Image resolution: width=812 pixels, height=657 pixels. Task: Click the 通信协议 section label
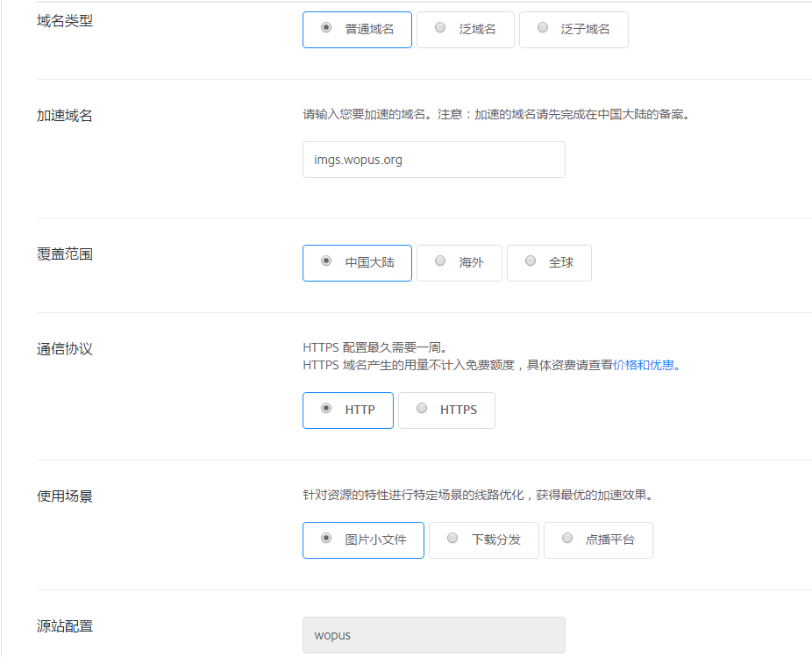click(x=65, y=349)
